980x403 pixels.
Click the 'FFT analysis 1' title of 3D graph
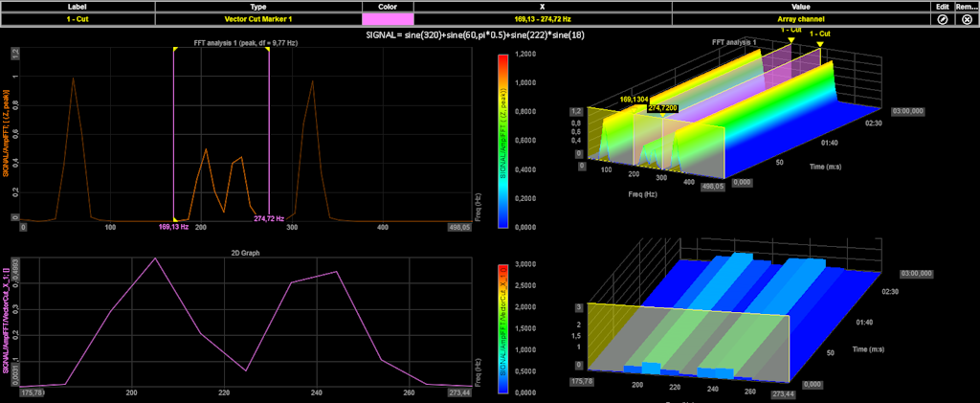pyautogui.click(x=735, y=42)
